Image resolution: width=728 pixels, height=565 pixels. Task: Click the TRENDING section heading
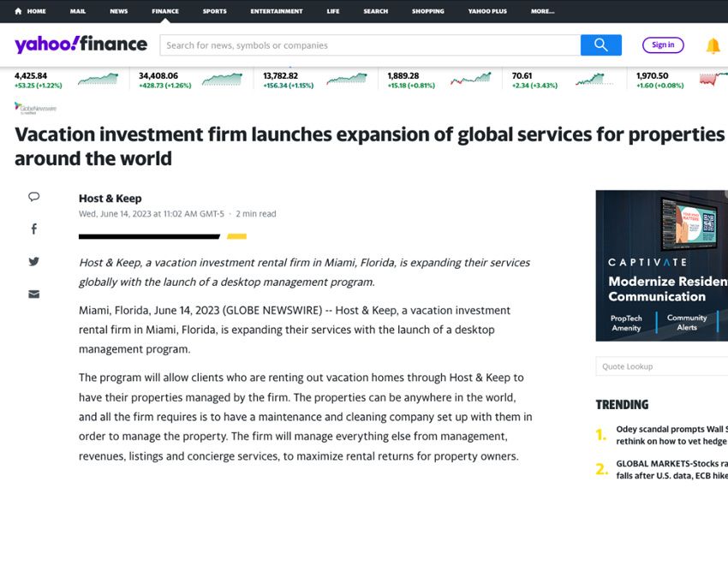[622, 405]
